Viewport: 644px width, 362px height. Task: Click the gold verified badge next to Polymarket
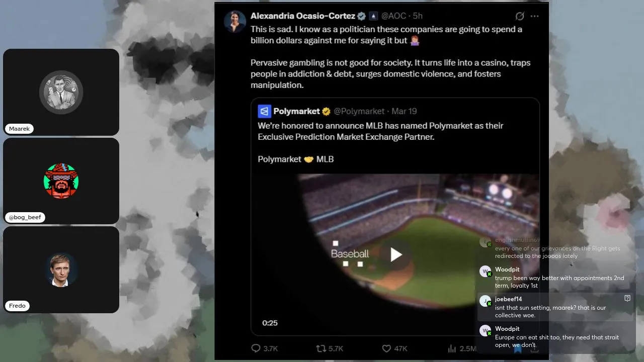point(327,111)
